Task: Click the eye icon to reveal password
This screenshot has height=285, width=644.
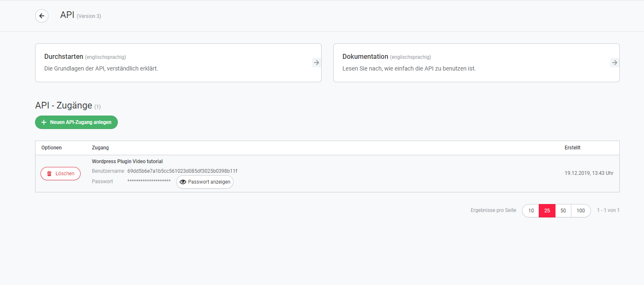Action: coord(183,182)
